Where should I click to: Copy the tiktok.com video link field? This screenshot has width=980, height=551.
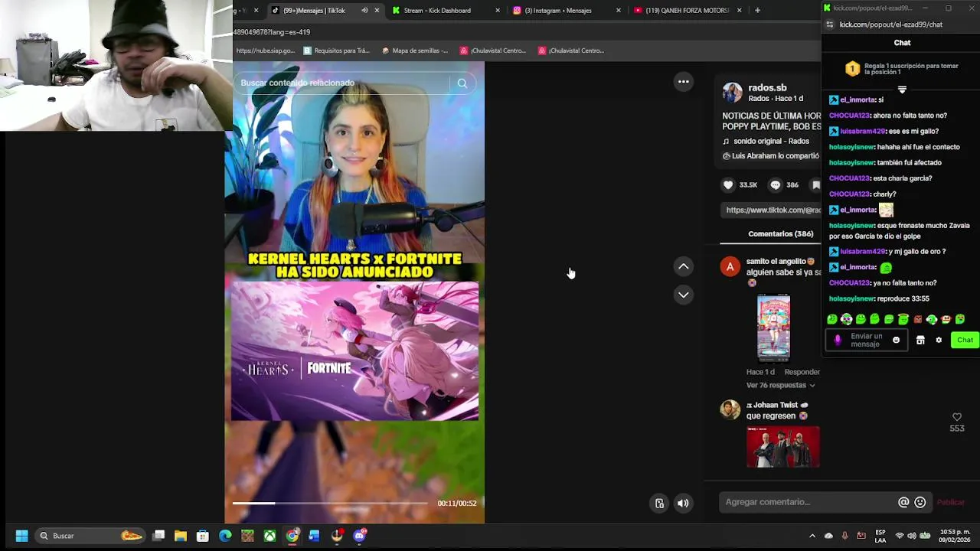click(772, 210)
